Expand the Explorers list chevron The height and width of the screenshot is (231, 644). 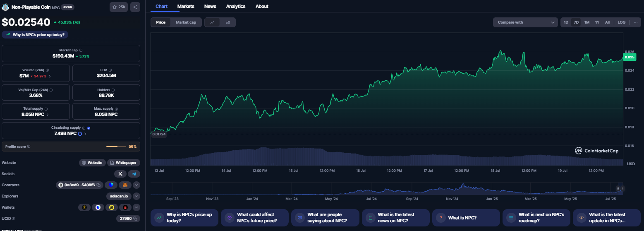tap(136, 196)
